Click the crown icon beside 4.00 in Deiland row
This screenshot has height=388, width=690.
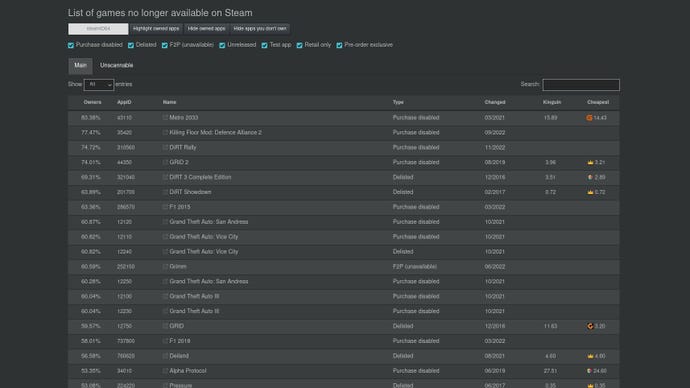[590, 356]
